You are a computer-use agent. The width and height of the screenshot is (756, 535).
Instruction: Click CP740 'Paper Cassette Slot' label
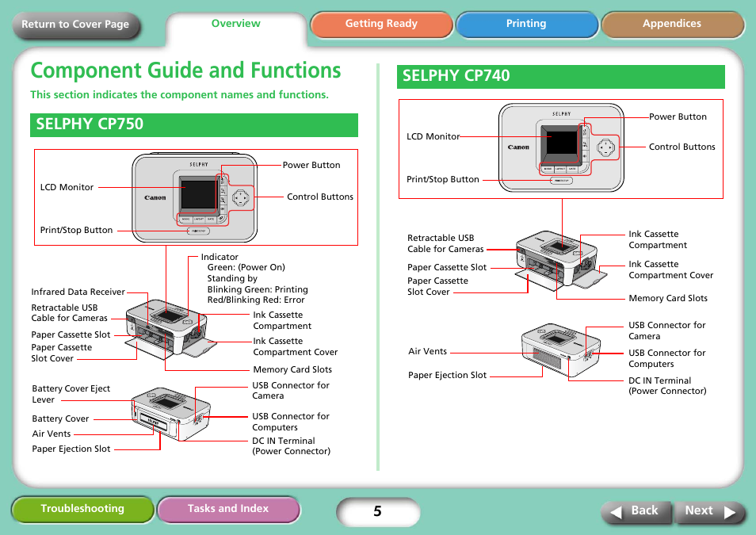point(446,267)
